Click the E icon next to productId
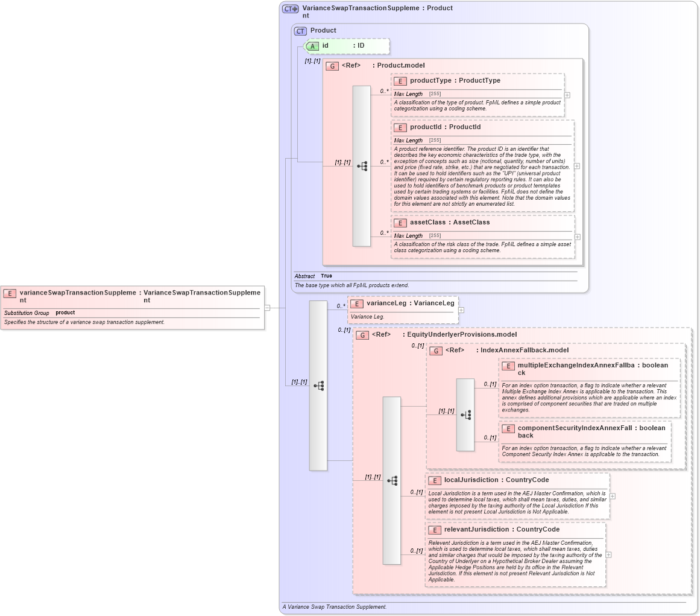 [x=400, y=128]
